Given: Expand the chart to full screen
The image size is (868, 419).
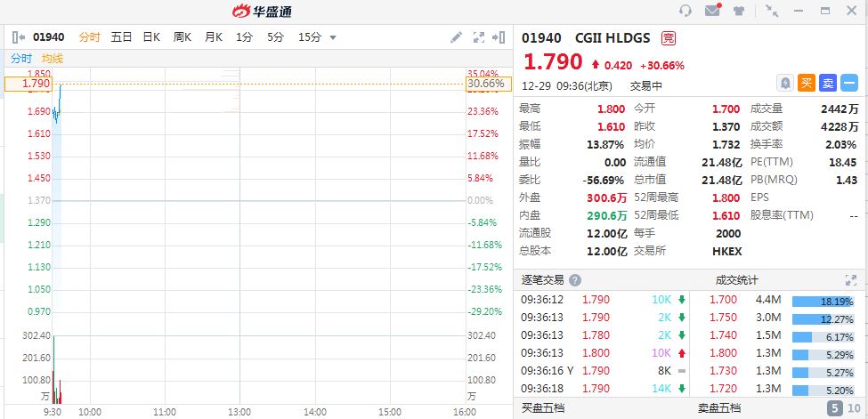Looking at the screenshot, I should [479, 37].
